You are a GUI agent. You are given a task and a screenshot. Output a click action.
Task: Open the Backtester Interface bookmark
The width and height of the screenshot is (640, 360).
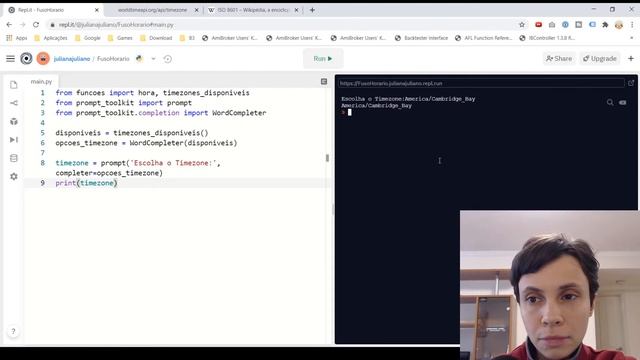421,38
